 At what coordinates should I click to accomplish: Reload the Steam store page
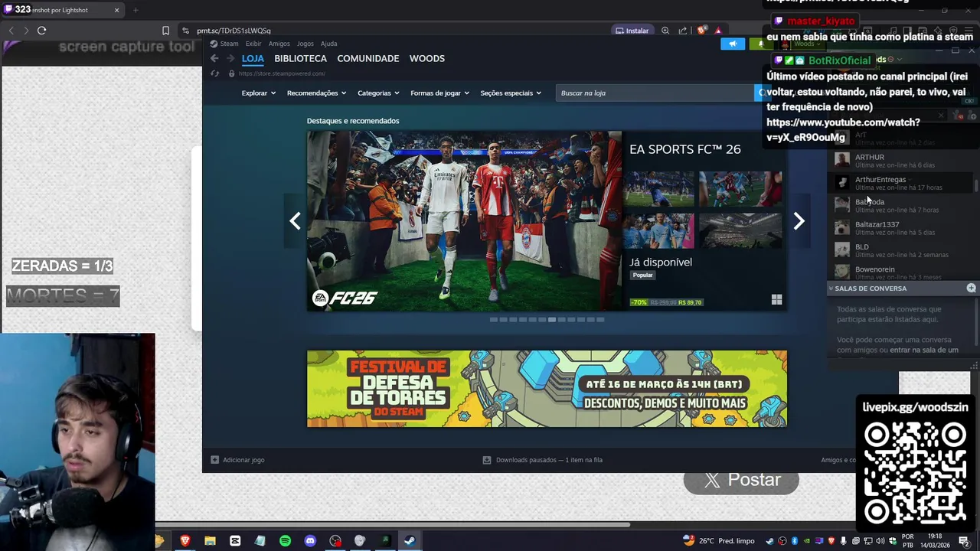tap(215, 73)
